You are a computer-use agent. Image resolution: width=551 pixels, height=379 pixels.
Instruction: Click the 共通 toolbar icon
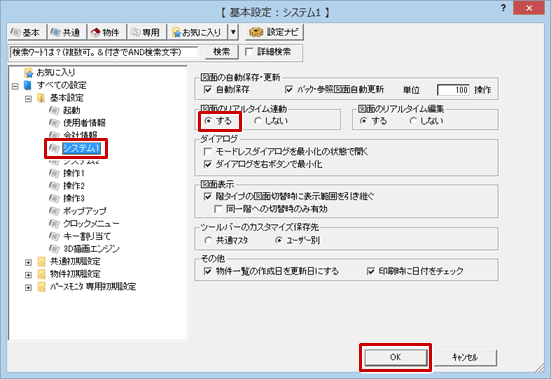coord(56,33)
